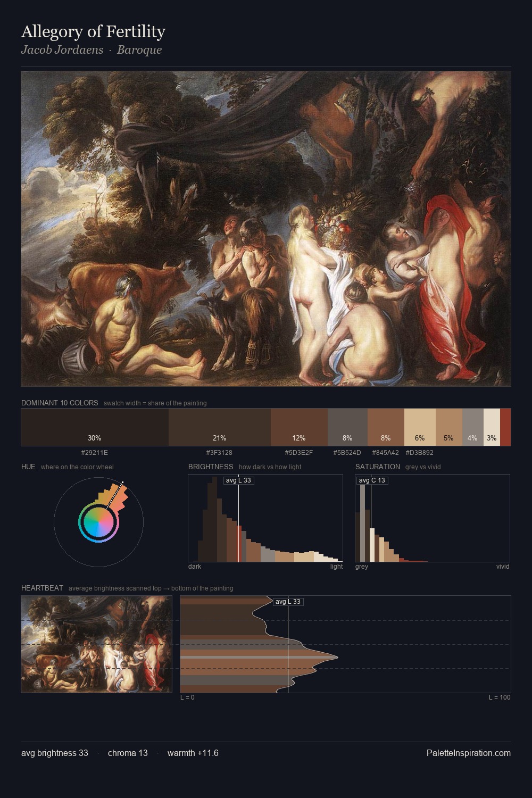
Task: Click the saturation histogram chart
Action: click(433, 518)
